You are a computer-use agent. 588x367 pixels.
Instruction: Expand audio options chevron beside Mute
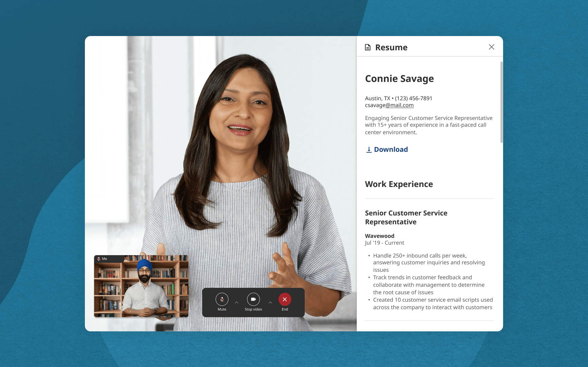coord(237,302)
